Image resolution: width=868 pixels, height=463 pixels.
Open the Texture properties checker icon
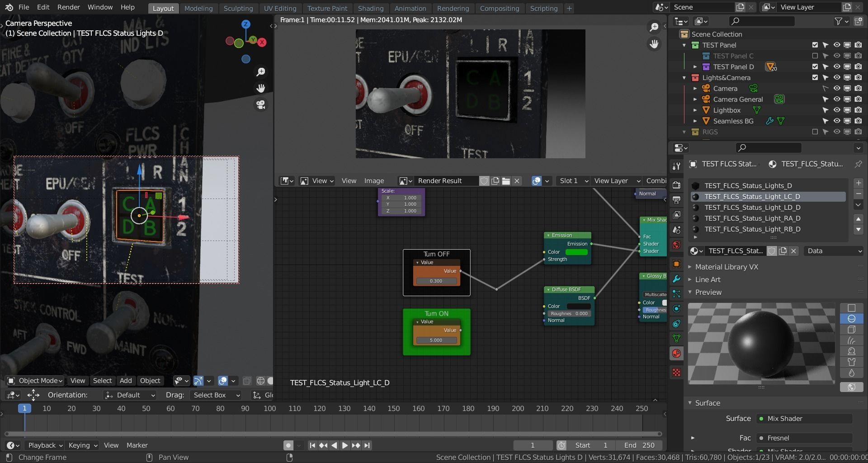[676, 372]
